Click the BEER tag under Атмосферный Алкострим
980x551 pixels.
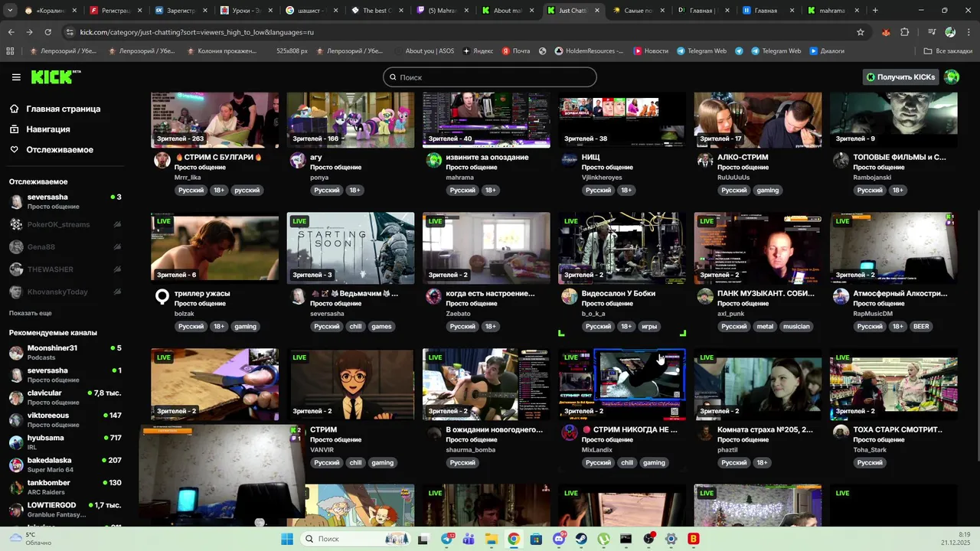click(x=921, y=327)
